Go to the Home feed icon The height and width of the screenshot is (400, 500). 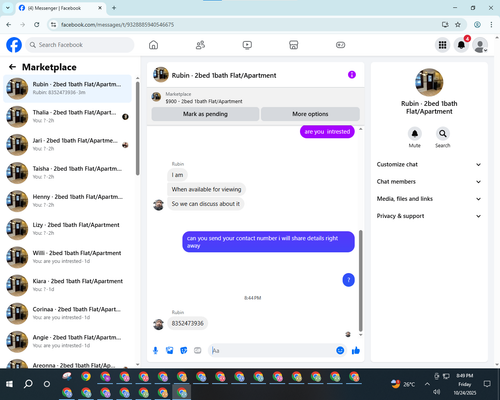coord(153,45)
